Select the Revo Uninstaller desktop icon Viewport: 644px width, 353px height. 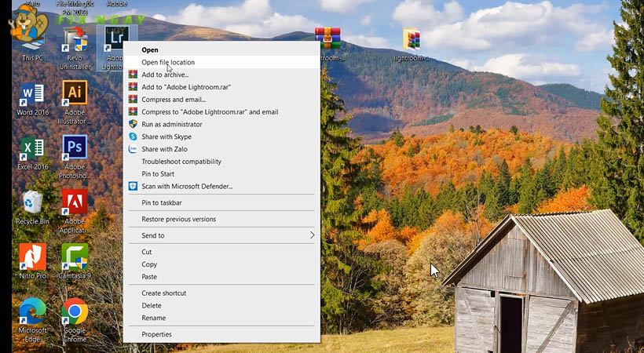pos(75,48)
